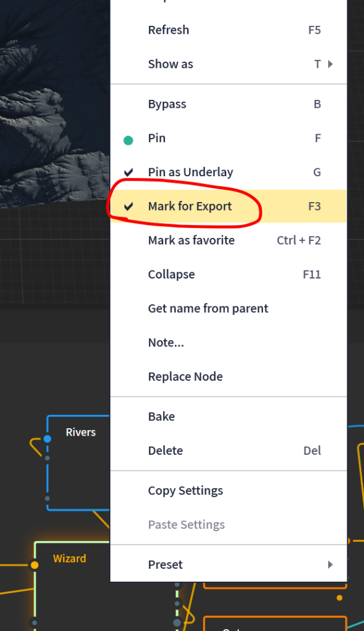The image size is (364, 631).
Task: Delete the node via Delete entry
Action: [x=229, y=450]
